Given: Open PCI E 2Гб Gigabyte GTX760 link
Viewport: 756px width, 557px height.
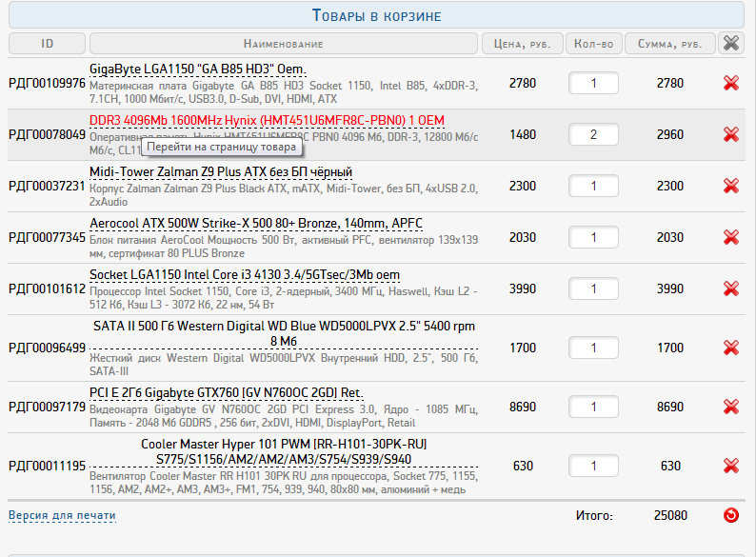Looking at the screenshot, I should point(226,392).
